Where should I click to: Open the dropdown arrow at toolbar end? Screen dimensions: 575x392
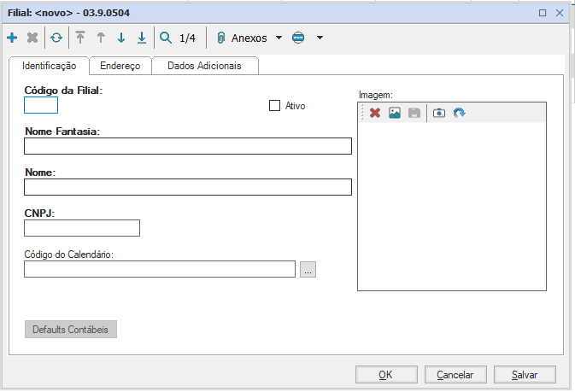click(x=320, y=38)
